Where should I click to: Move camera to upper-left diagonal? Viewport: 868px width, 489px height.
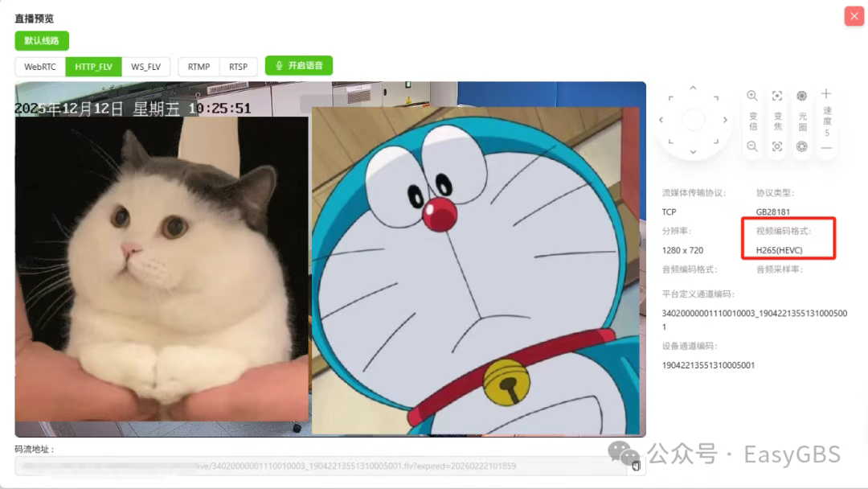pos(671,98)
